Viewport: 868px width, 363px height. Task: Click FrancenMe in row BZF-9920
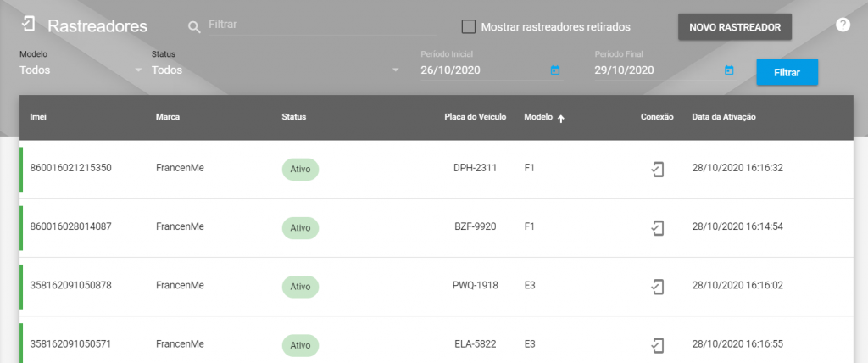tap(180, 226)
